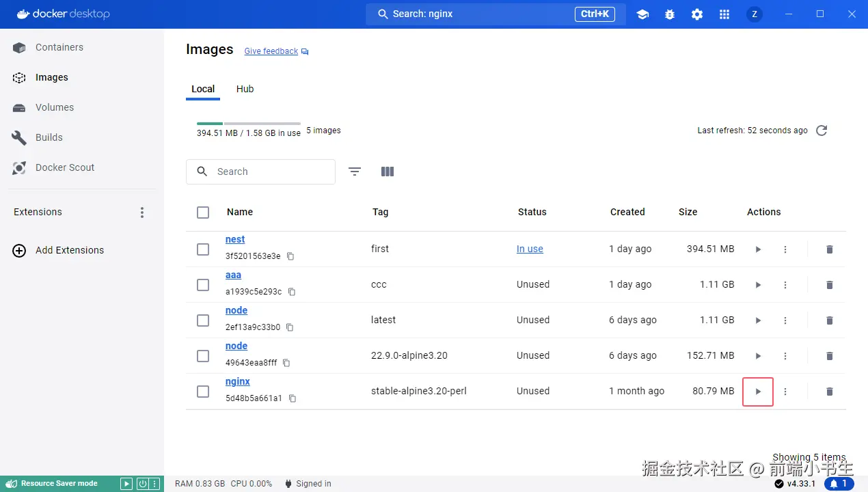Viewport: 868px width, 492px height.
Task: Run the aaa image
Action: [x=758, y=285]
